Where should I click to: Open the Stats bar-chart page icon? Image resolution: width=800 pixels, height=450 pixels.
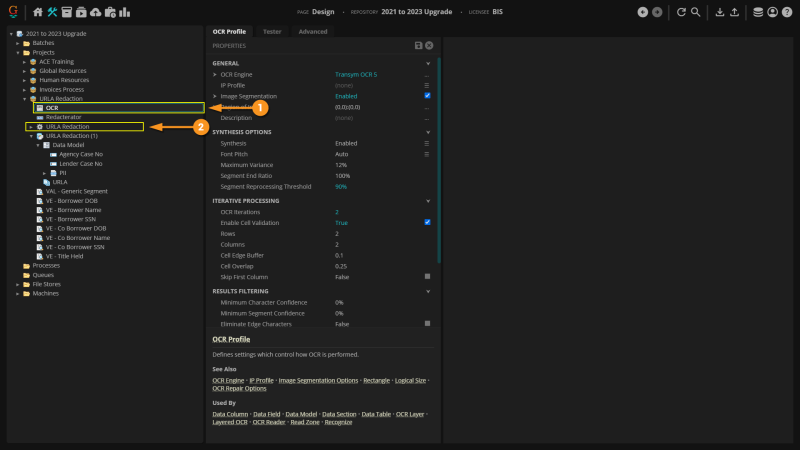124,12
